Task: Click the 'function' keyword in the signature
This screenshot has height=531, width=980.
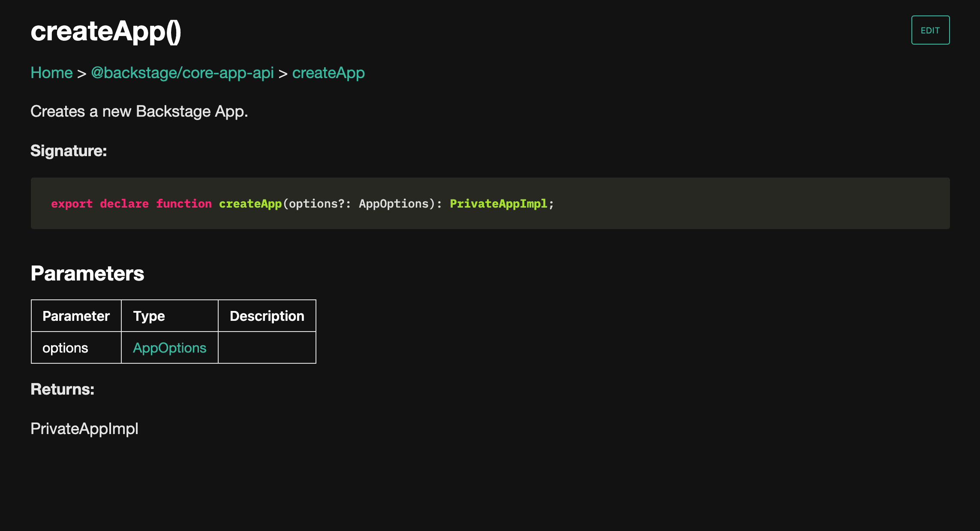Action: coord(184,204)
